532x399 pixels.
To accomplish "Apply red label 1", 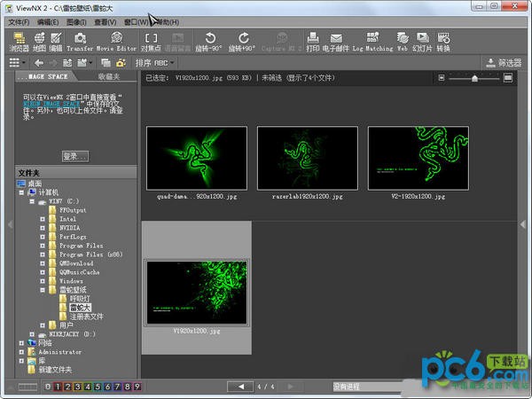I will click(x=58, y=387).
